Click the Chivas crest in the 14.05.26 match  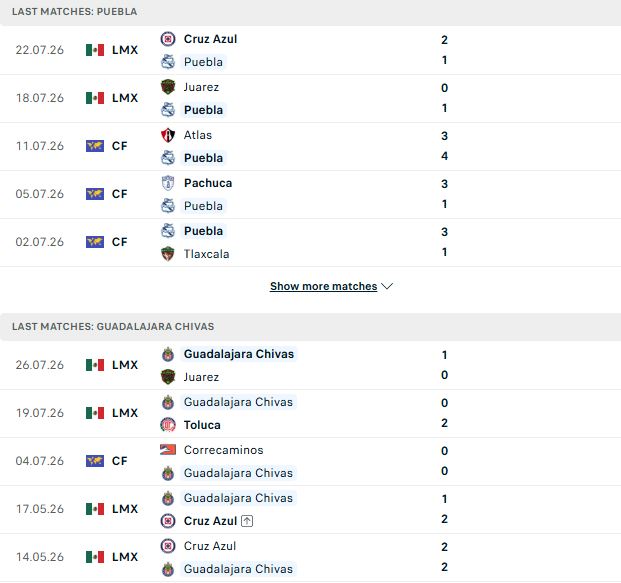(168, 569)
